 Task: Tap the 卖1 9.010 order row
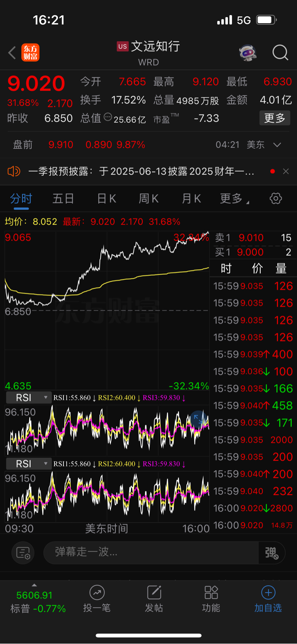click(253, 238)
